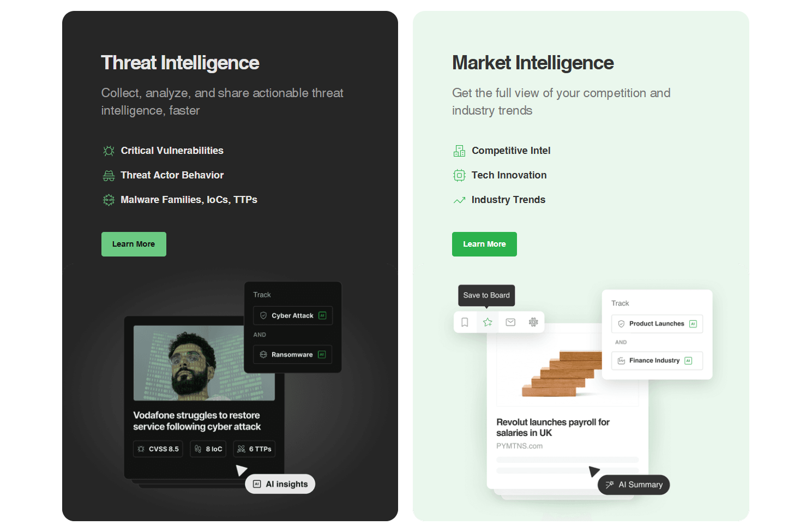Select the hacker hat icon near Threat Actor Behavior
The width and height of the screenshot is (812, 531).
109,175
